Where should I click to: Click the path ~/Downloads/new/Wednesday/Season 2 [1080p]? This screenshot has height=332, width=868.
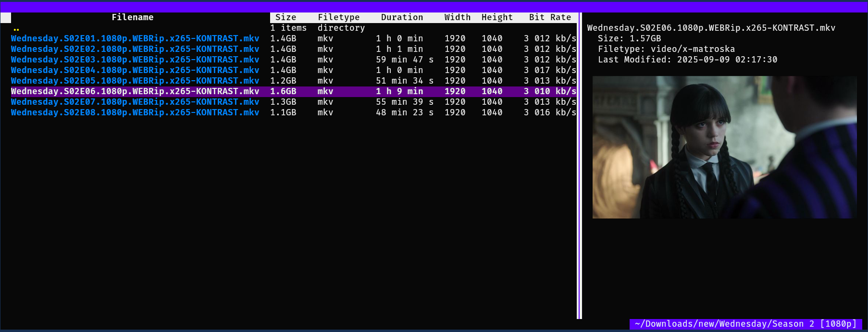746,324
